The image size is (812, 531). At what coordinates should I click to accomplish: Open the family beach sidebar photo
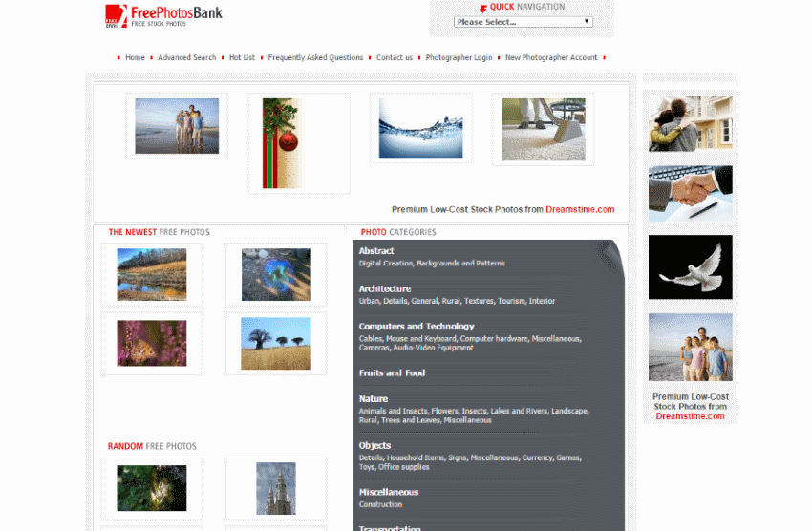pos(691,347)
